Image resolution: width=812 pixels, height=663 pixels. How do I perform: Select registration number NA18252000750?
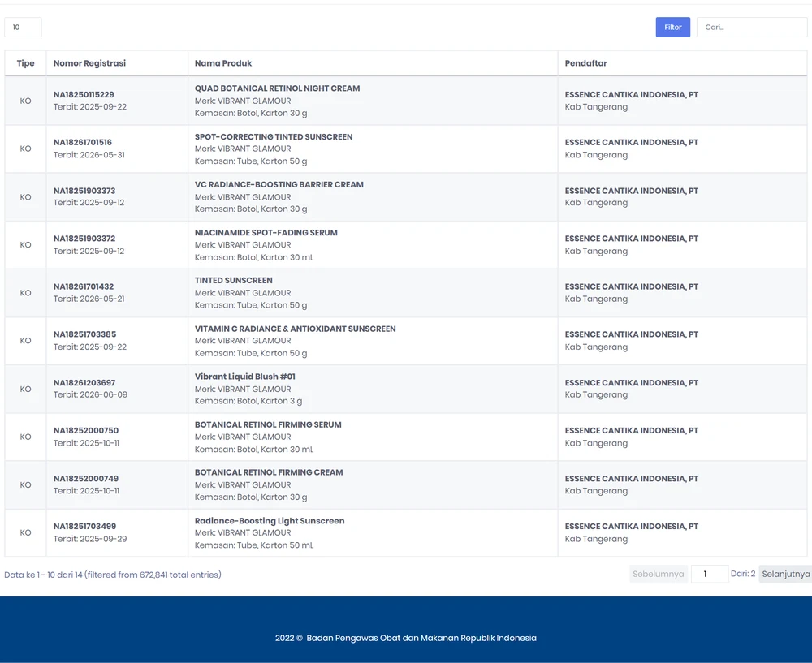click(86, 431)
